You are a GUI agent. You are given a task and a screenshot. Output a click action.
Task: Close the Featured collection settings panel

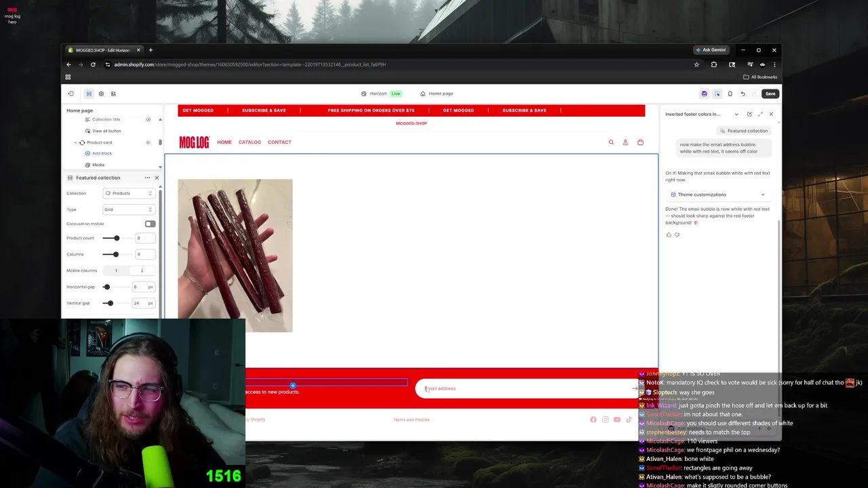tap(157, 178)
